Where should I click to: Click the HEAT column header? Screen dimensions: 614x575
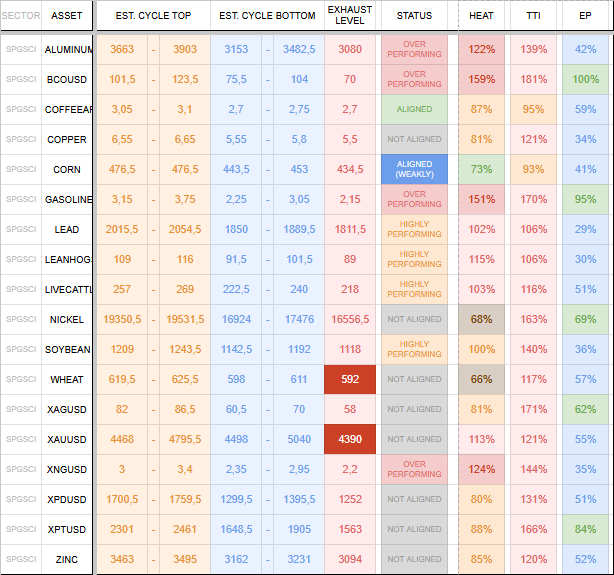coord(481,16)
